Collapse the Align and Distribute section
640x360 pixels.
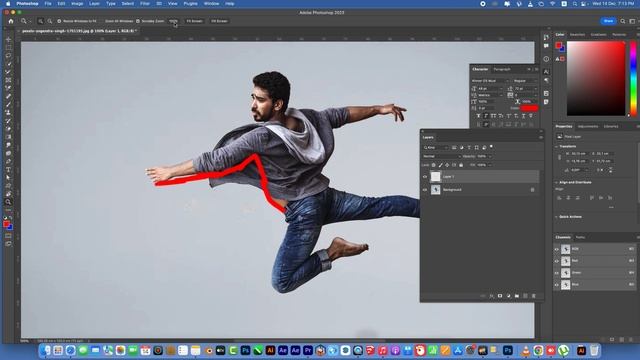(x=557, y=182)
